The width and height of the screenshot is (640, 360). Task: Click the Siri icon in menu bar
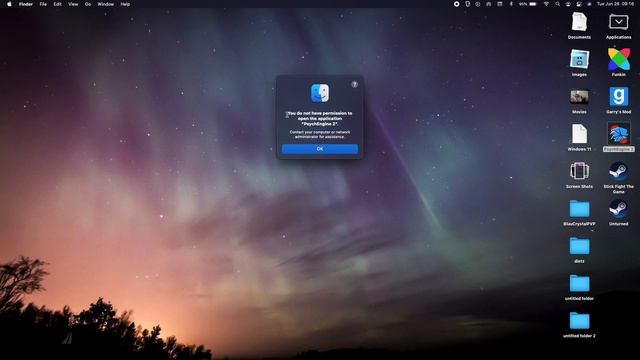coord(589,4)
